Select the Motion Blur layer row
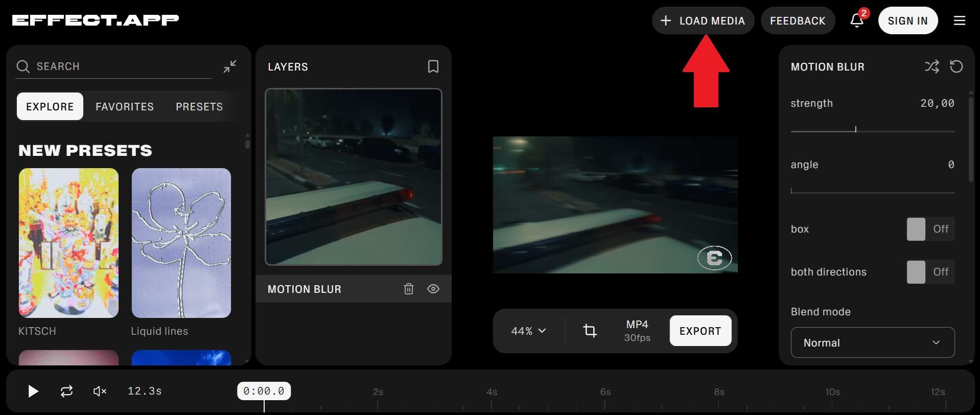980x415 pixels. point(354,289)
